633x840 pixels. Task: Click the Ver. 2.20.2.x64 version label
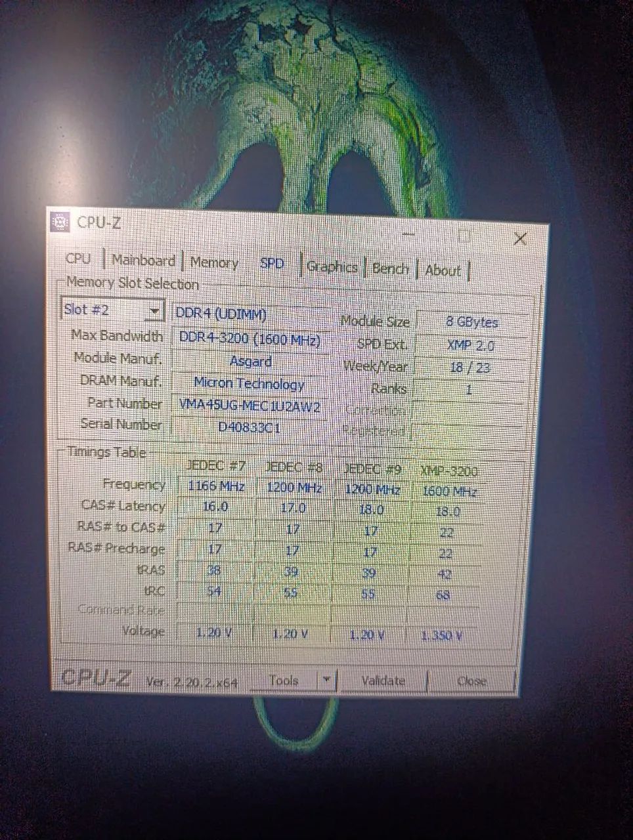coord(192,682)
